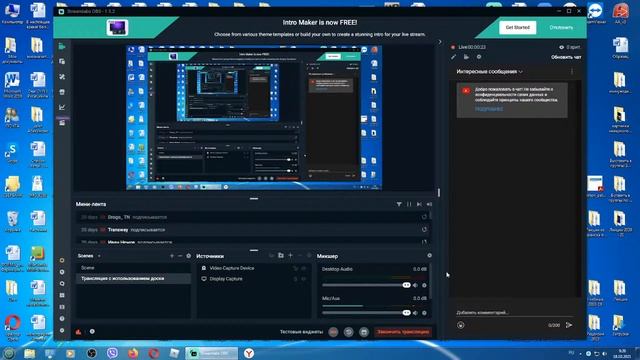
Task: Lock the Display Capture source
Action: click(296, 279)
